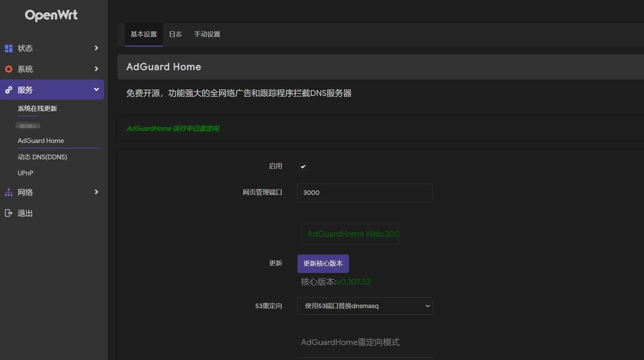Collapse the 服务 menu chevron
Viewport: 644px width, 360px height.
96,90
